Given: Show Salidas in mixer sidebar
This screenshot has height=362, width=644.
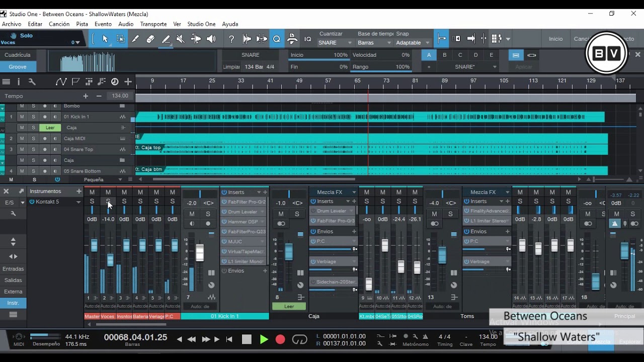Looking at the screenshot, I should (x=13, y=280).
